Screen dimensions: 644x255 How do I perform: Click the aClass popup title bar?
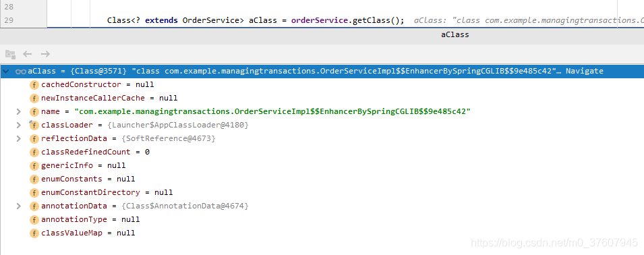tap(322, 35)
